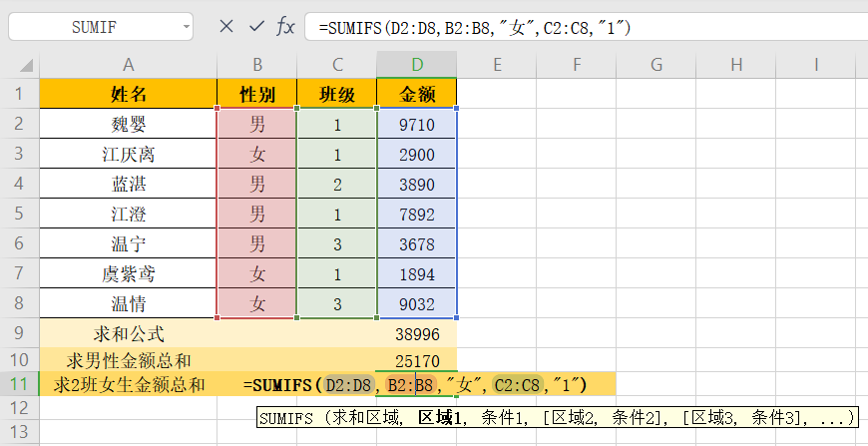Click the value 25170
The width and height of the screenshot is (868, 446).
417,361
